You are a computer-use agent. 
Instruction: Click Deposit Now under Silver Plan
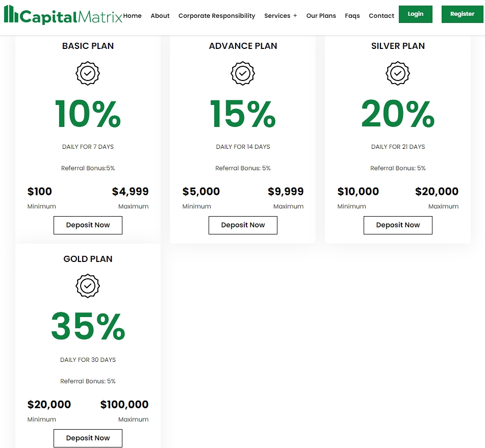(398, 225)
